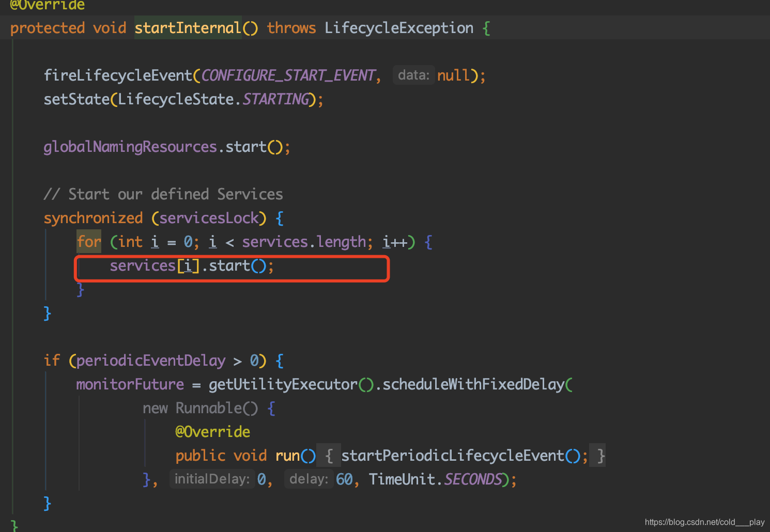Click 'new Runnable()' anonymous class
Screen dimensions: 770x532
200,408
